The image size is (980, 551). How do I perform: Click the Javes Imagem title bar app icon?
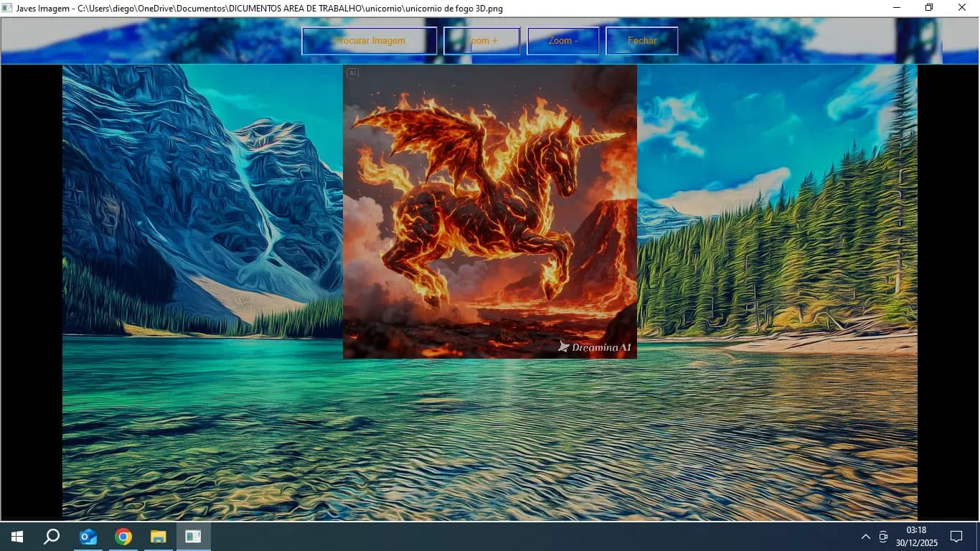coord(8,8)
